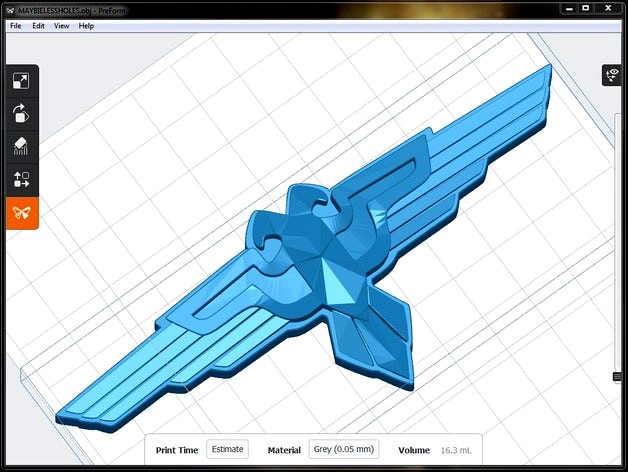Open the View menu
The width and height of the screenshot is (628, 472).
(62, 26)
